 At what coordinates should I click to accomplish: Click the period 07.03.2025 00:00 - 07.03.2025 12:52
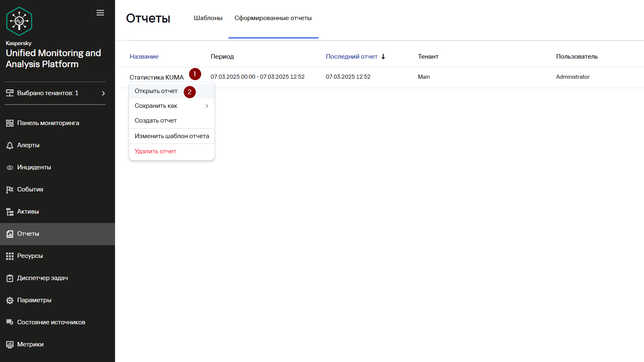pos(258,77)
